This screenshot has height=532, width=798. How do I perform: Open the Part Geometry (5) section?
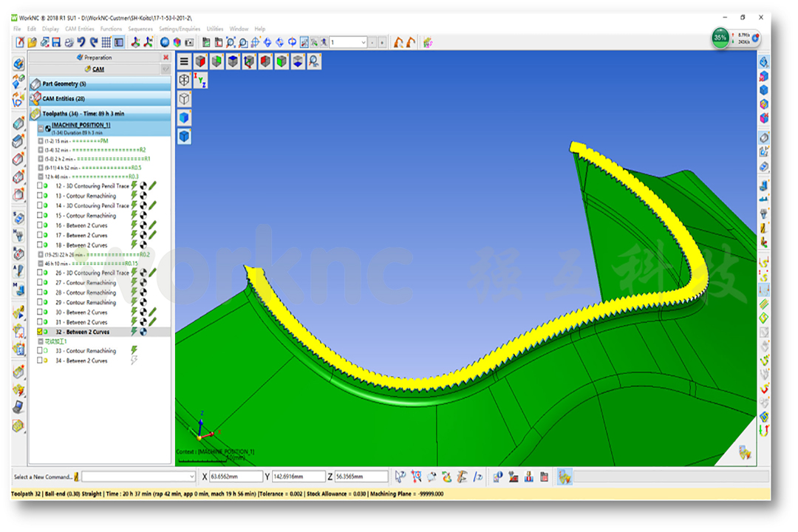point(100,83)
